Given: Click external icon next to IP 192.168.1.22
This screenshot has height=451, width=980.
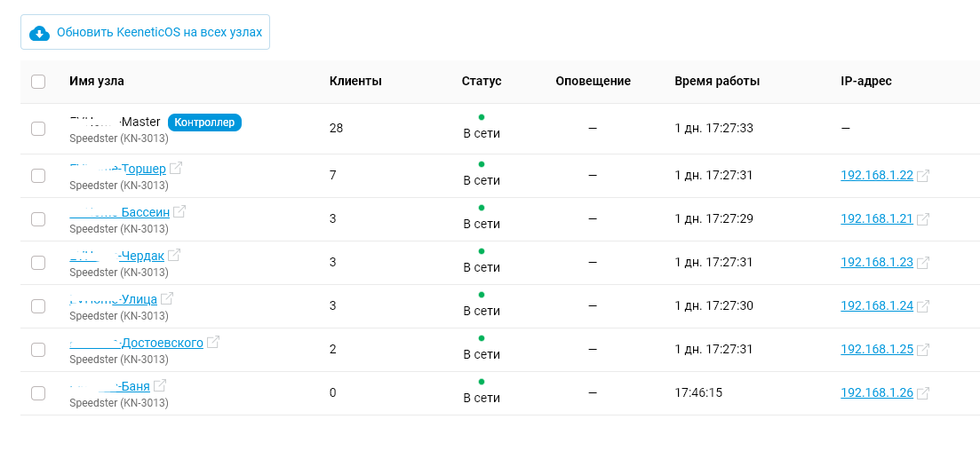Looking at the screenshot, I should click(922, 176).
